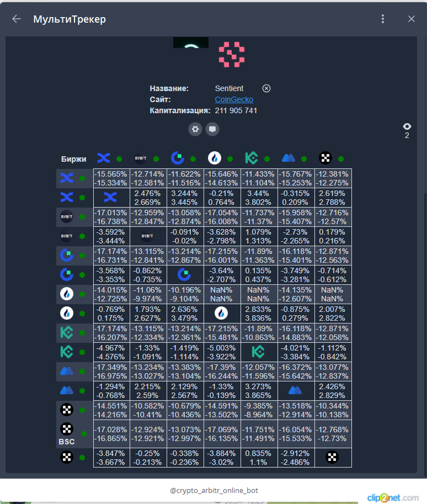This screenshot has height=504, width=427.
Task: Click the eye views icon showing 2
Action: pyautogui.click(x=407, y=126)
